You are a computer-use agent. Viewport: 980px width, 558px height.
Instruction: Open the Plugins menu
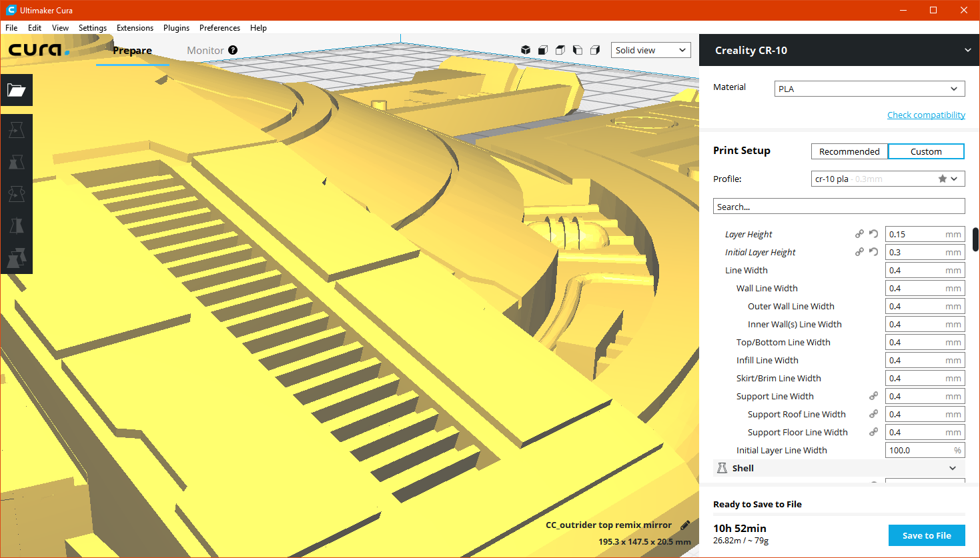(x=176, y=28)
